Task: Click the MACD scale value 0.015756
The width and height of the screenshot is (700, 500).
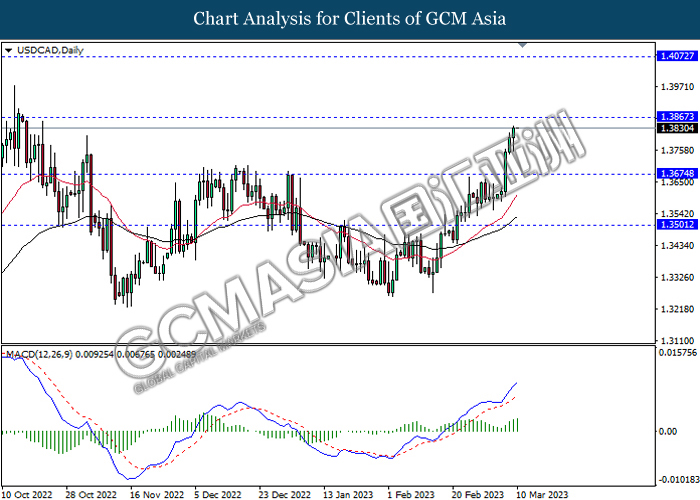Action: 678,353
